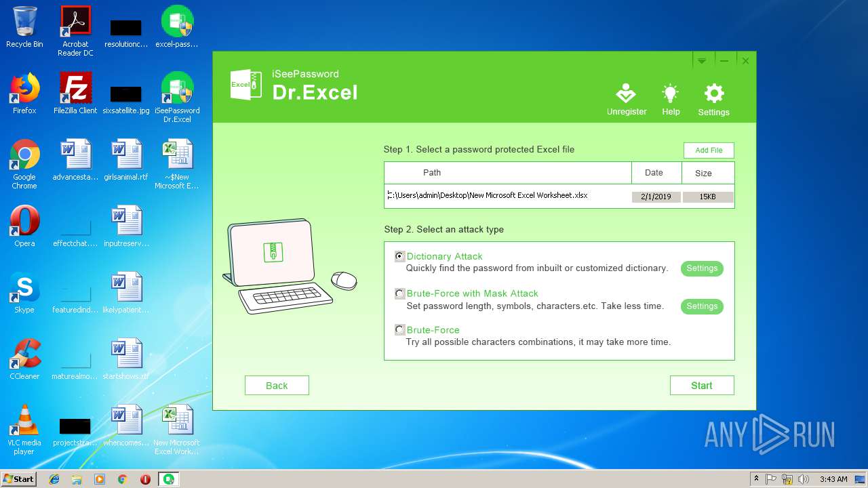Select Google Chrome desktop shortcut
The height and width of the screenshot is (488, 868).
pyautogui.click(x=24, y=164)
